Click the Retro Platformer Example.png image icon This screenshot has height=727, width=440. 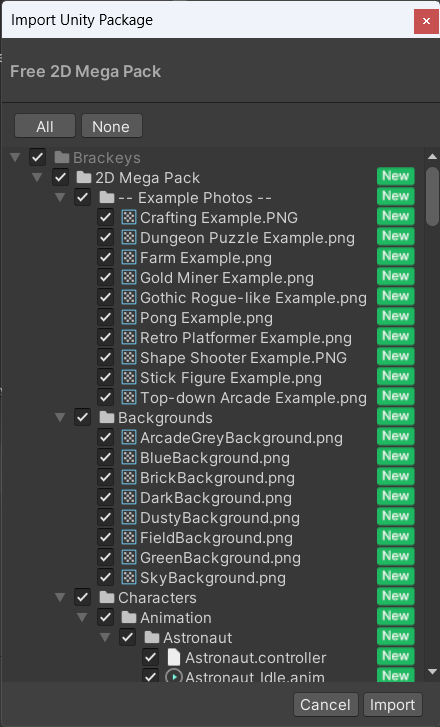click(128, 337)
